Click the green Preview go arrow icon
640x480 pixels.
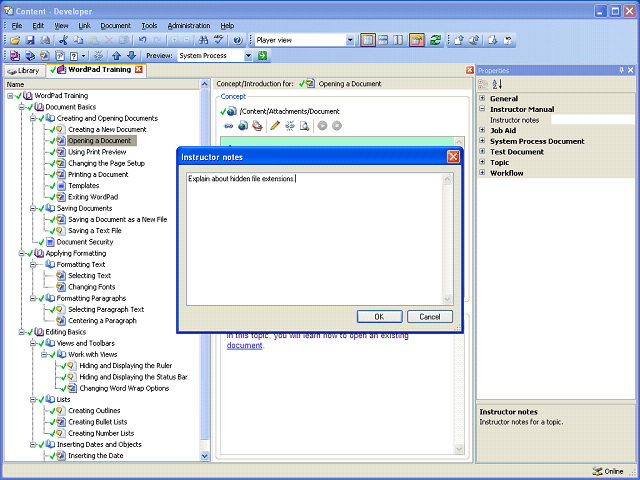pyautogui.click(x=262, y=56)
